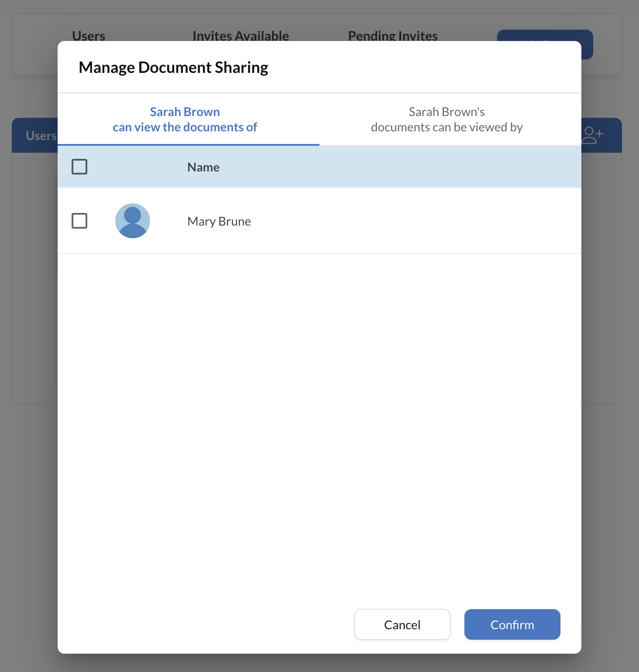
Task: Check the select-all checkbox in the Name header
Action: [79, 167]
